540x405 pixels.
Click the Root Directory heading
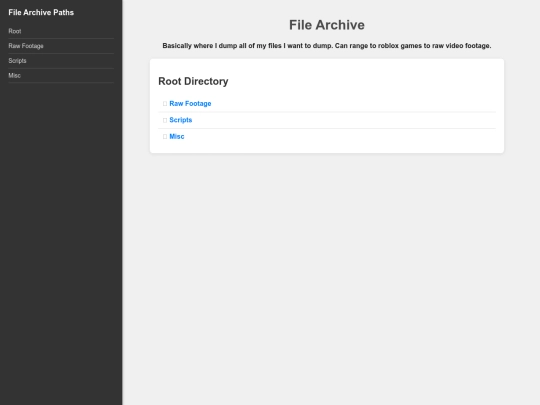click(193, 81)
